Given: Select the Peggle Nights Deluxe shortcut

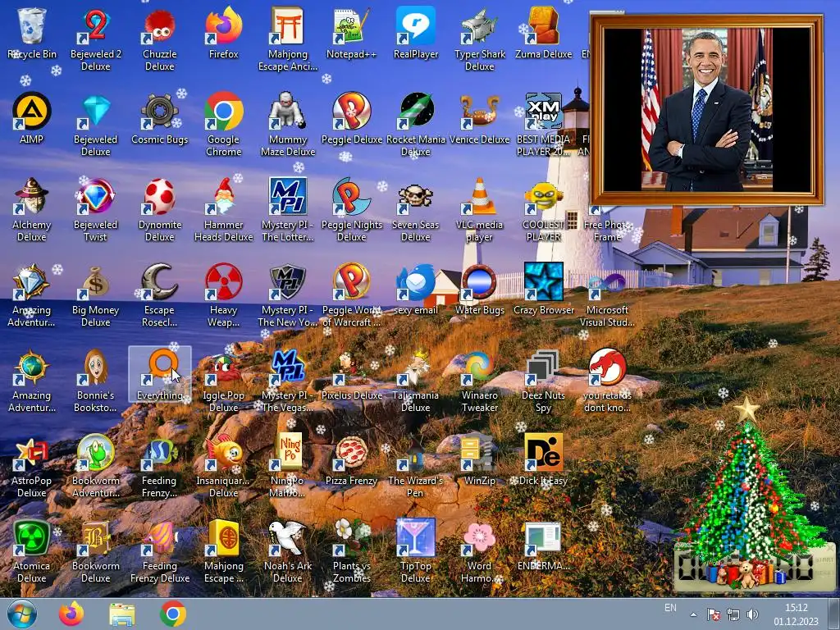Looking at the screenshot, I should 351,196.
